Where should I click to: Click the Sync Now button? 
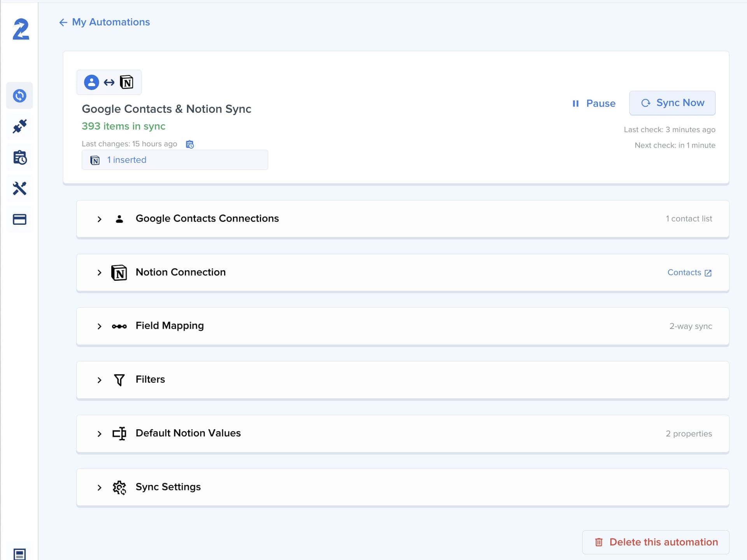pyautogui.click(x=672, y=103)
